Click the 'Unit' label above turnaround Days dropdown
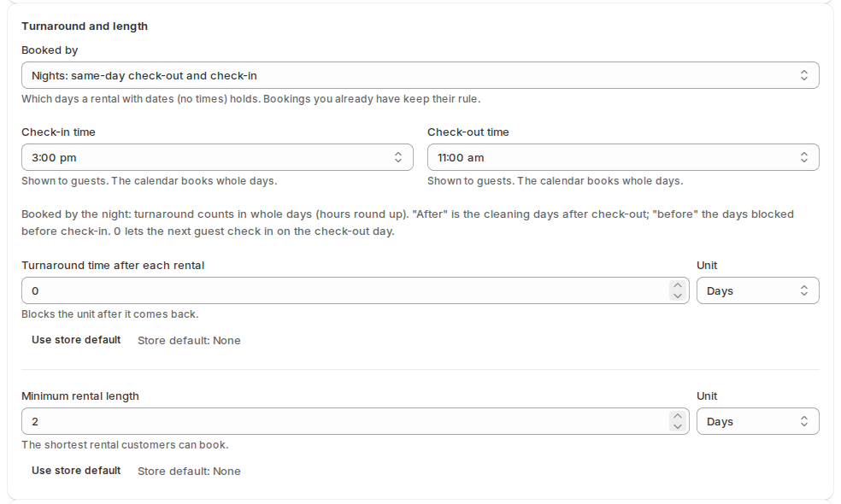The image size is (841, 504). click(707, 266)
